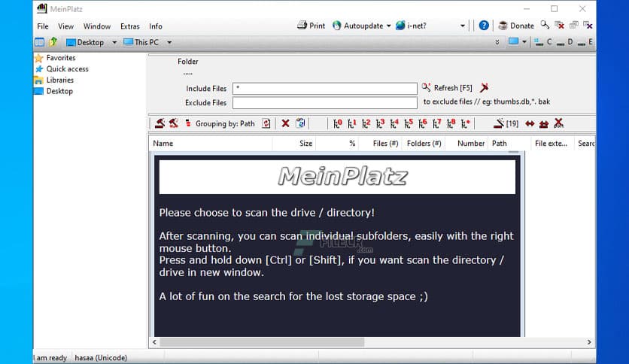
Task: Click the [19] tool icon
Action: (x=506, y=123)
